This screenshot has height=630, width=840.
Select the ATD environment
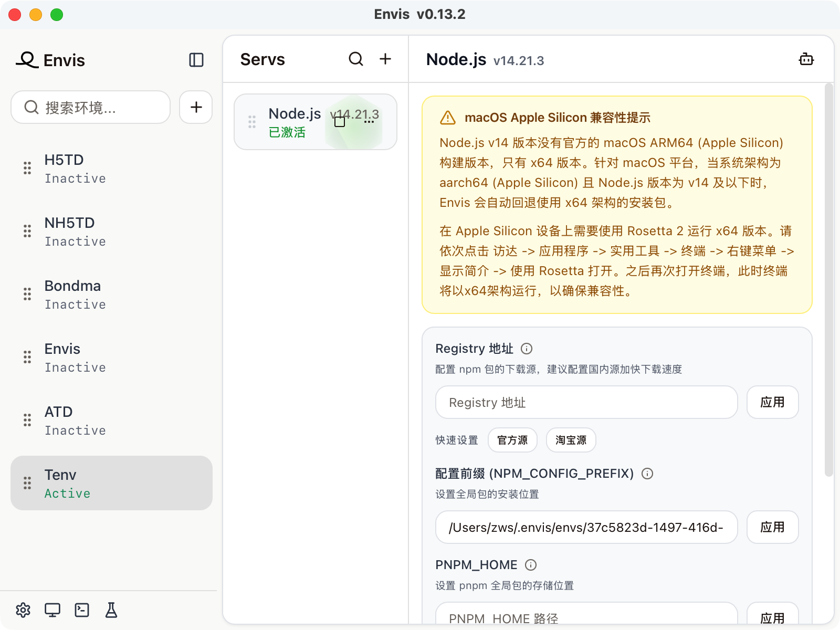coord(111,420)
